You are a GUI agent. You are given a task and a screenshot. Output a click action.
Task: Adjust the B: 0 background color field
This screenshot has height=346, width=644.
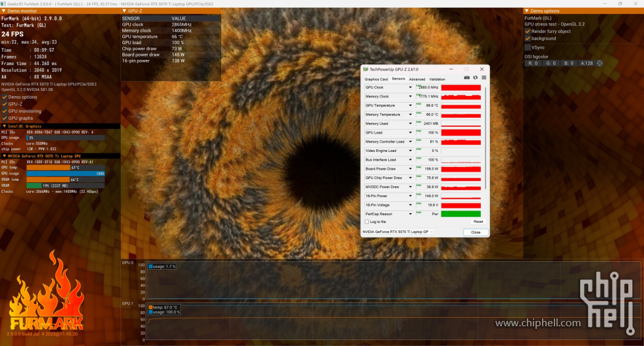569,63
